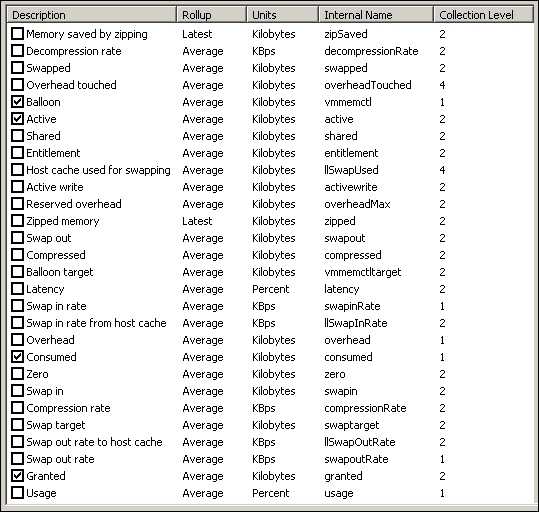Sort by the Description column header
Screen dimensions: 539x512
click(91, 15)
